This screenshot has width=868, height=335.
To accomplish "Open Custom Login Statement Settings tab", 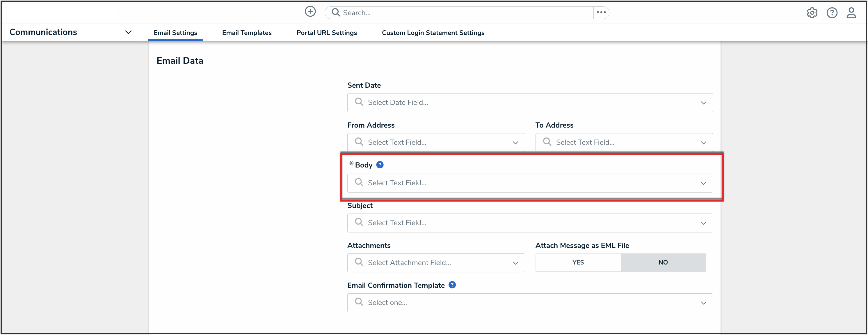I will pos(433,33).
